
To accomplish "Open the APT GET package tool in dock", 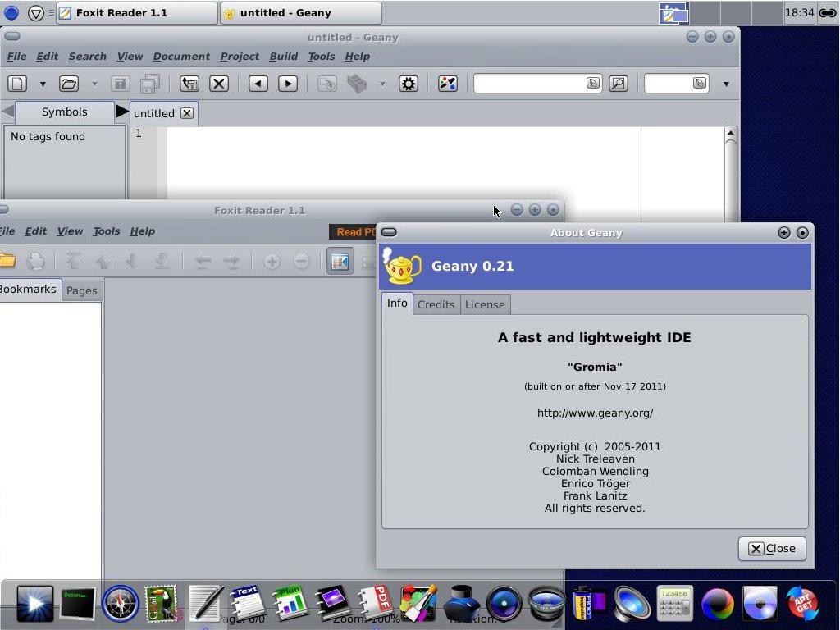I will (802, 603).
